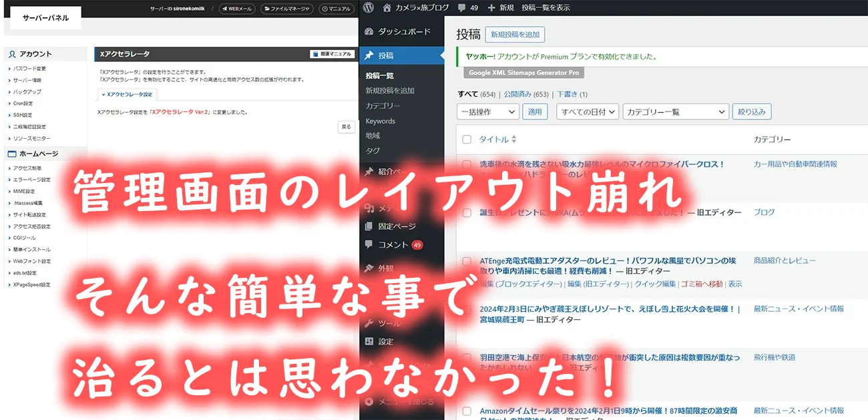Sort posts by the タイトル column
The width and height of the screenshot is (868, 420).
[x=497, y=140]
